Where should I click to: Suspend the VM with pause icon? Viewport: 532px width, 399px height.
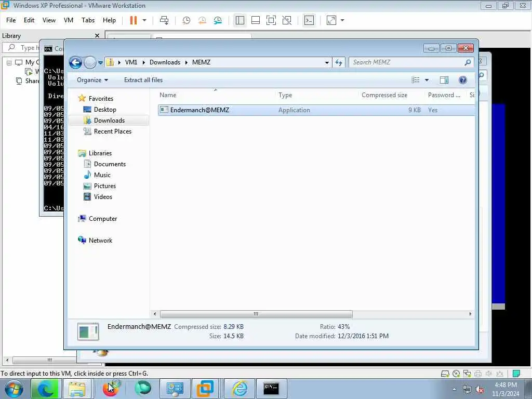(x=134, y=20)
